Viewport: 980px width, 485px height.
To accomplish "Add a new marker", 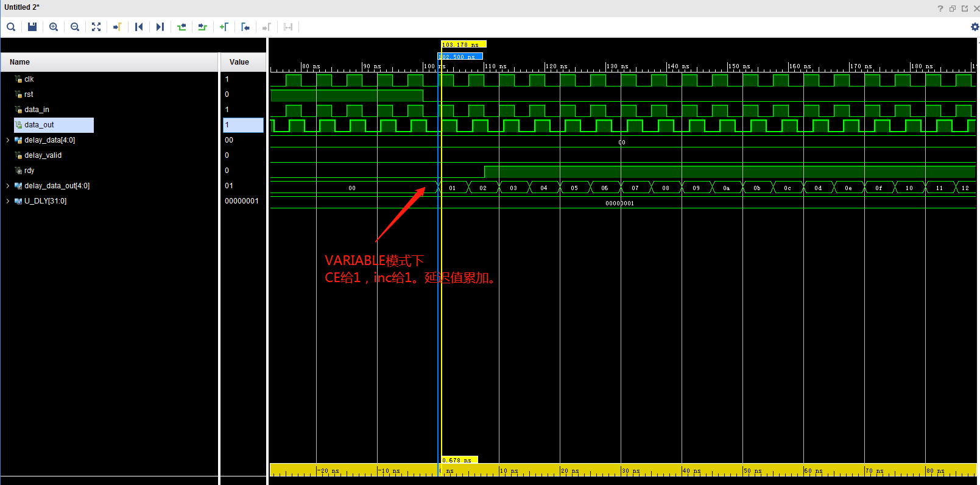I will point(224,27).
